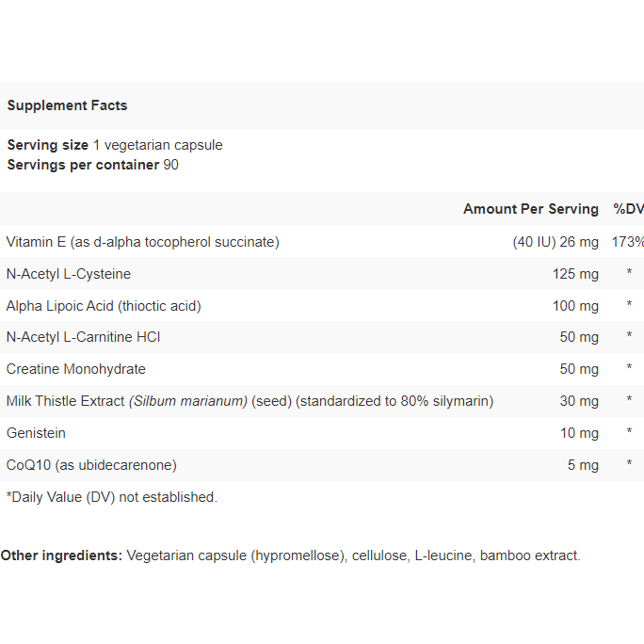Select the Genistein row

(322, 433)
